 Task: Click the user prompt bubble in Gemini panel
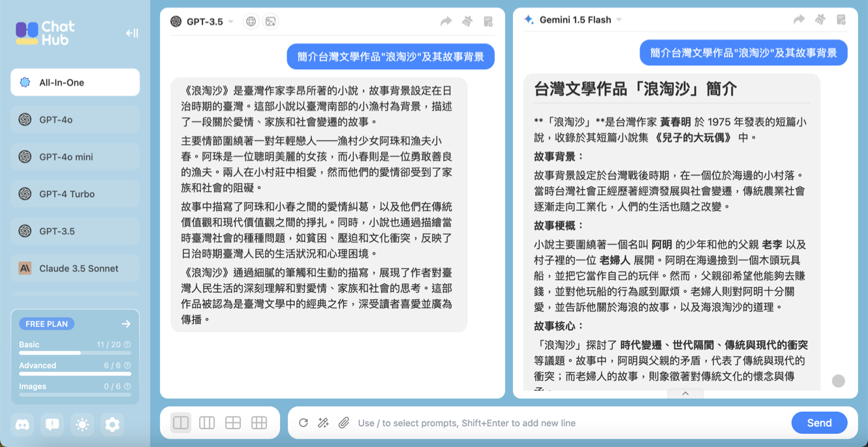743,53
